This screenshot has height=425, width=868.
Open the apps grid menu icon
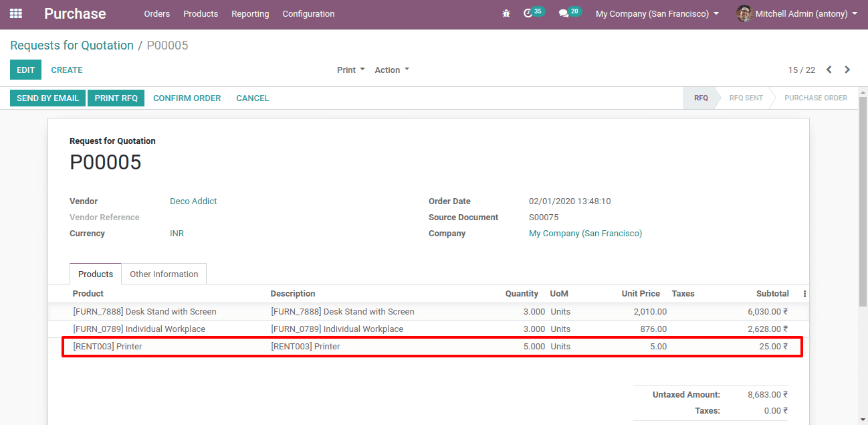coord(16,13)
